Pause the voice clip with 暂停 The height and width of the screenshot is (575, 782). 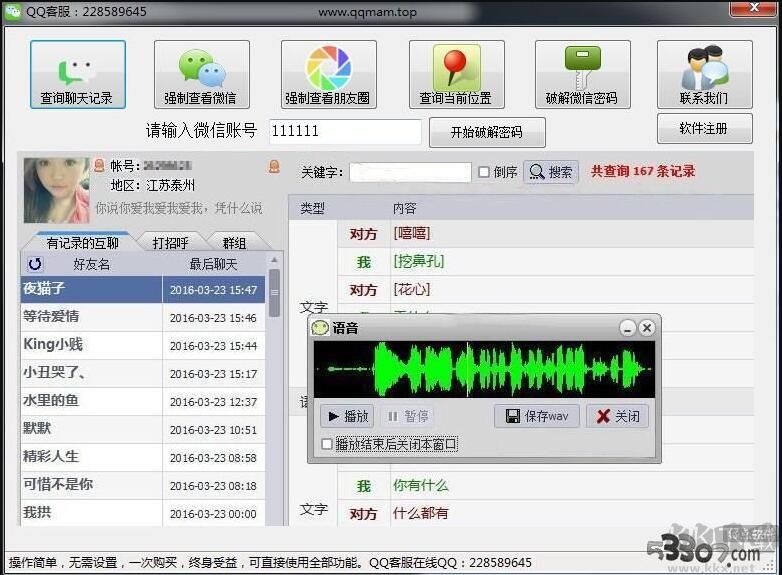click(408, 416)
